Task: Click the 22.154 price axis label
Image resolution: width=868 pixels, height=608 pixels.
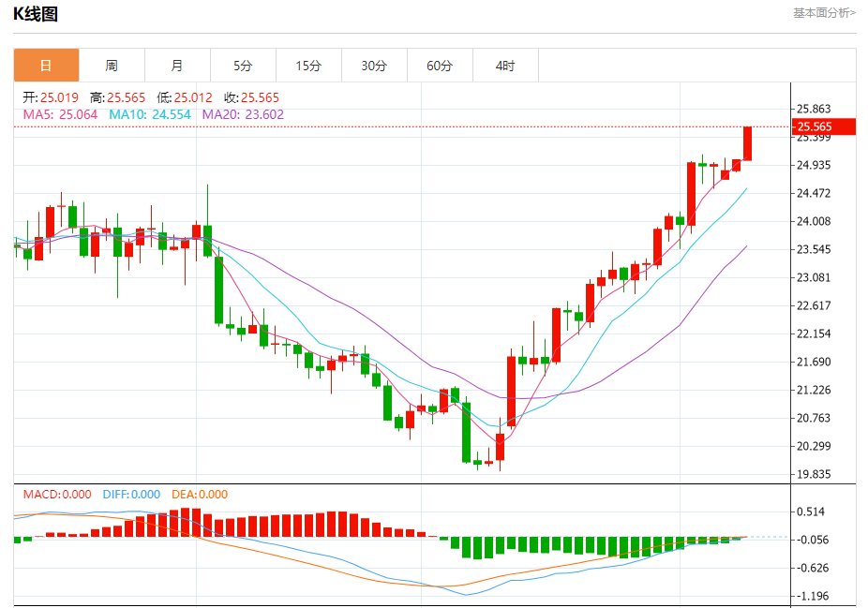Action: (x=814, y=334)
